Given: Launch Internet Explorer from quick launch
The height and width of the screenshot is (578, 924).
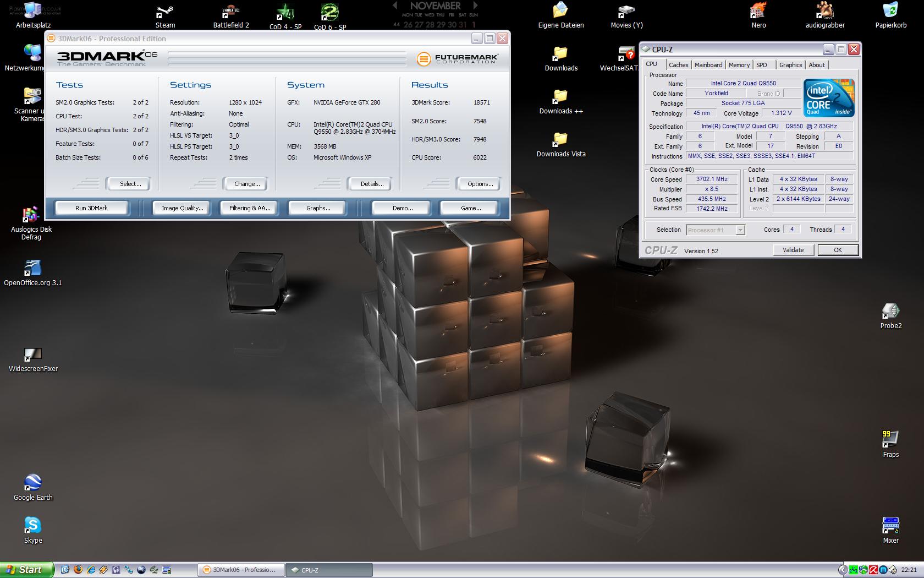Looking at the screenshot, I should (91, 570).
